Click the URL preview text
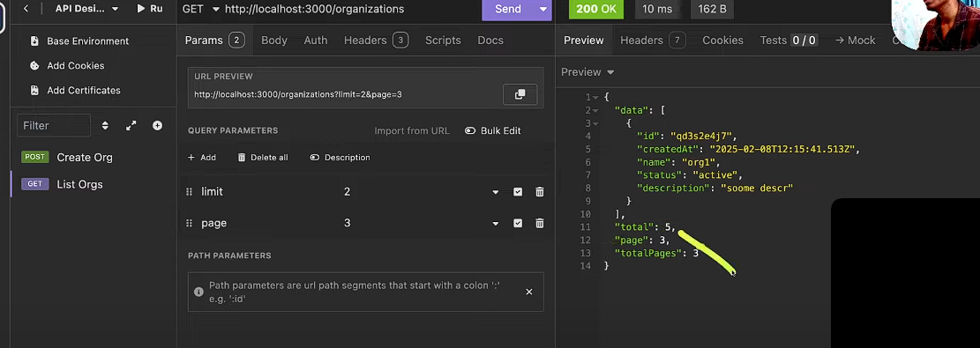The width and height of the screenshot is (980, 348). click(x=298, y=95)
